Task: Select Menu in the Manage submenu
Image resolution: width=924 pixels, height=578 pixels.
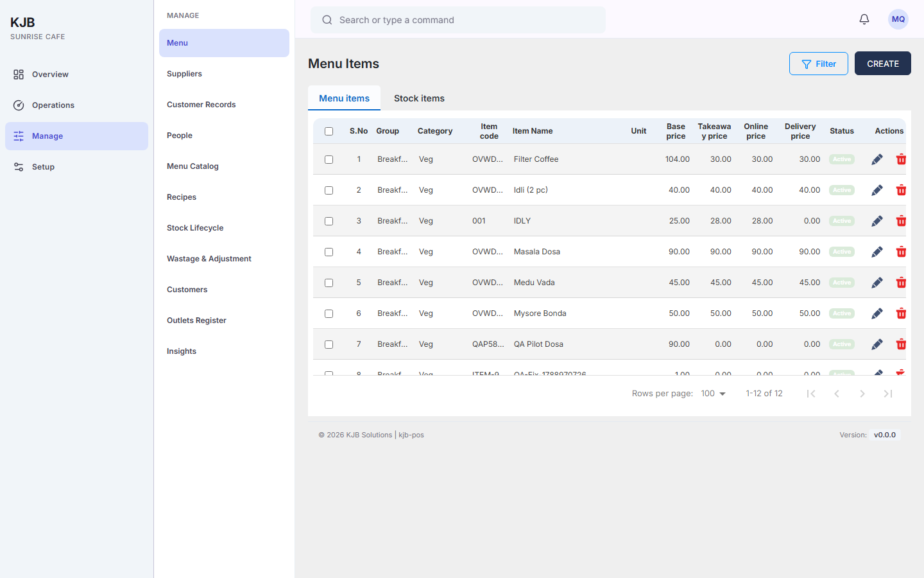Action: (x=224, y=43)
